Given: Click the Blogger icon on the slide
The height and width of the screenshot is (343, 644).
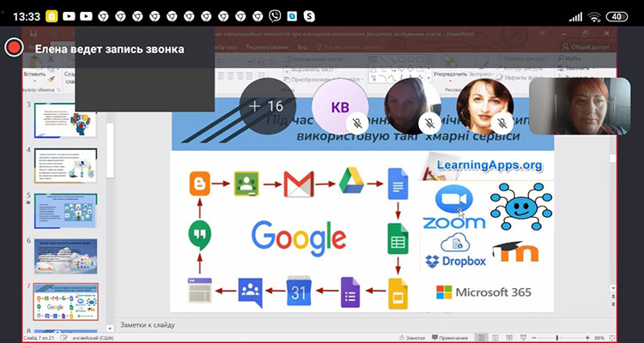Looking at the screenshot, I should pos(200,184).
